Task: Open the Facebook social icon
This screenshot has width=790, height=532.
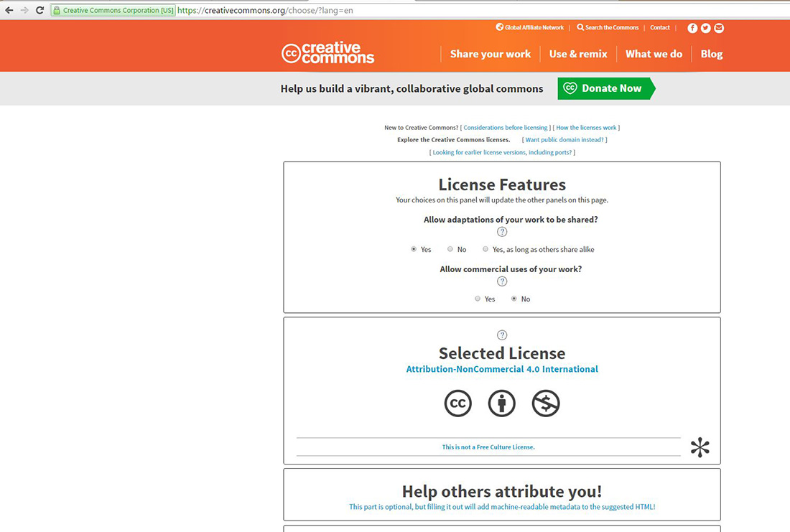Action: pos(692,28)
